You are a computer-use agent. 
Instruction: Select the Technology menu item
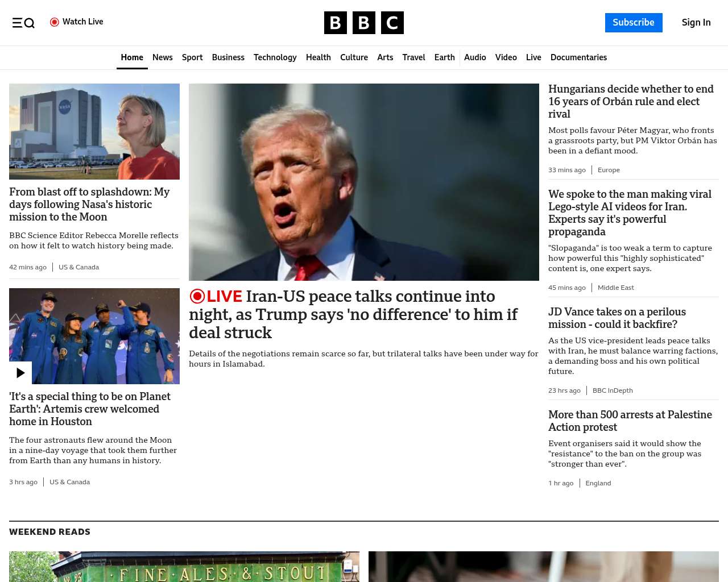point(275,57)
